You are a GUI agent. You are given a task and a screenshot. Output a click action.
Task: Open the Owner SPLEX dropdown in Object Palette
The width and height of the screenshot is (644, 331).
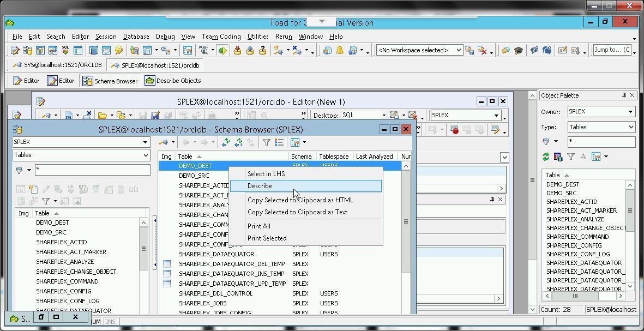tap(630, 111)
